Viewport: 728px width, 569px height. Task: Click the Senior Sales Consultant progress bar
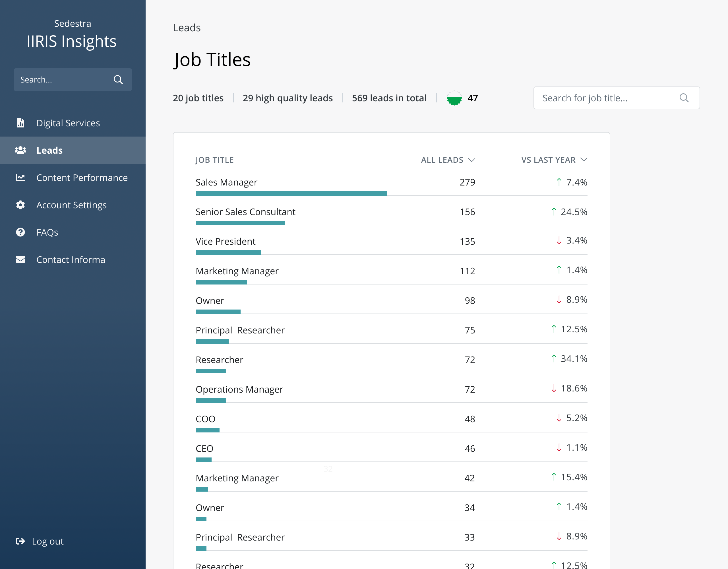pos(240,223)
